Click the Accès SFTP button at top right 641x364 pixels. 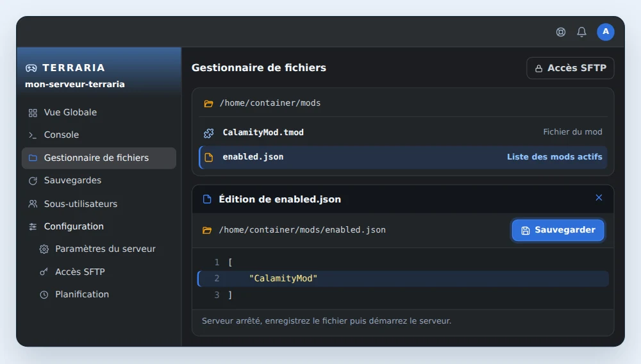tap(570, 68)
